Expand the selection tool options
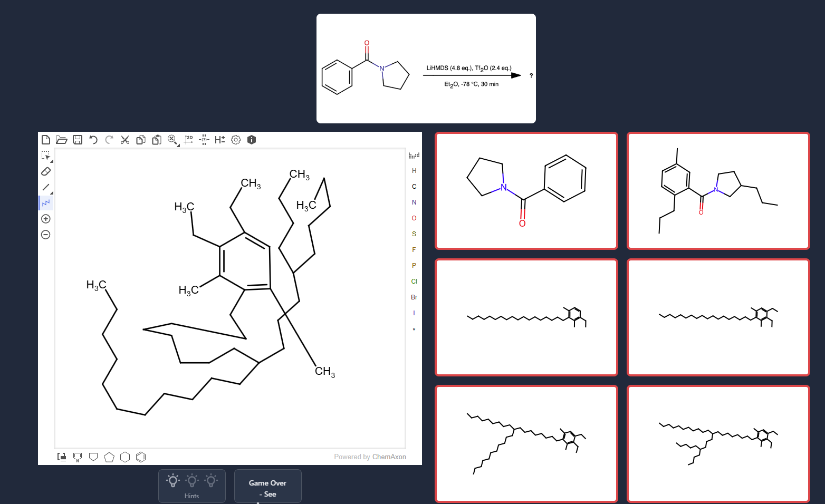 (x=51, y=161)
